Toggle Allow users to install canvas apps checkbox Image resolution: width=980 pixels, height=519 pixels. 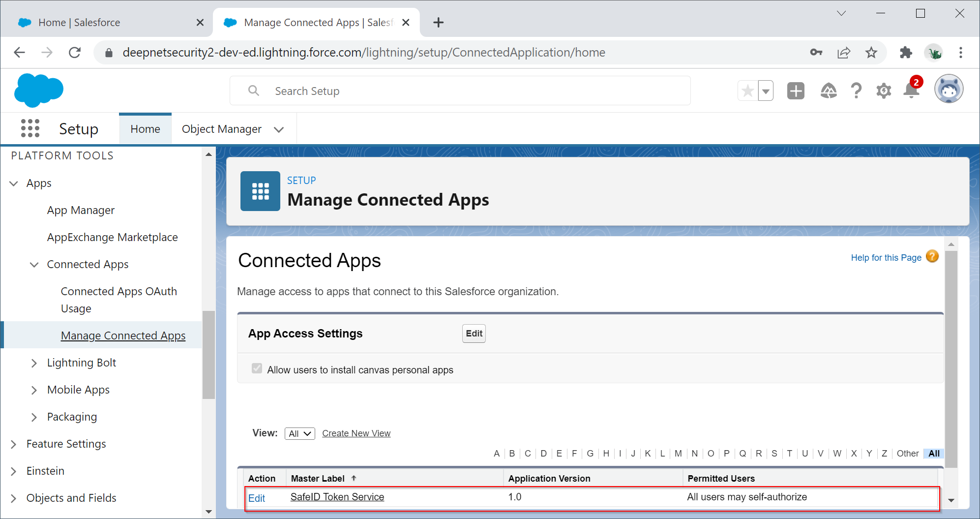(257, 368)
